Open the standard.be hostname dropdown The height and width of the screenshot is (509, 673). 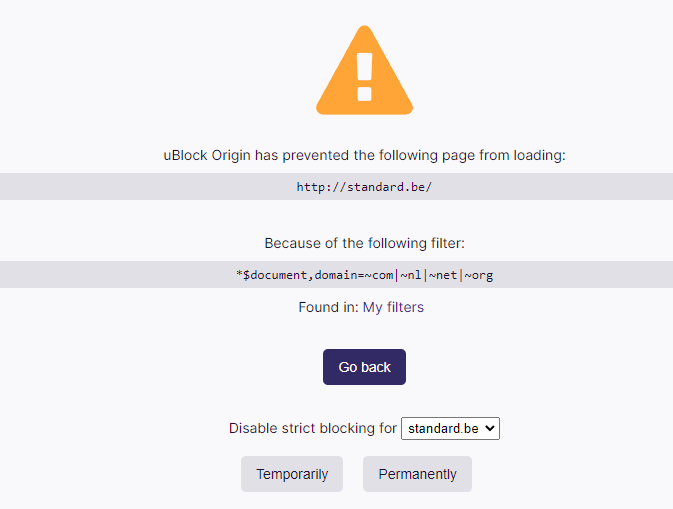coord(449,428)
